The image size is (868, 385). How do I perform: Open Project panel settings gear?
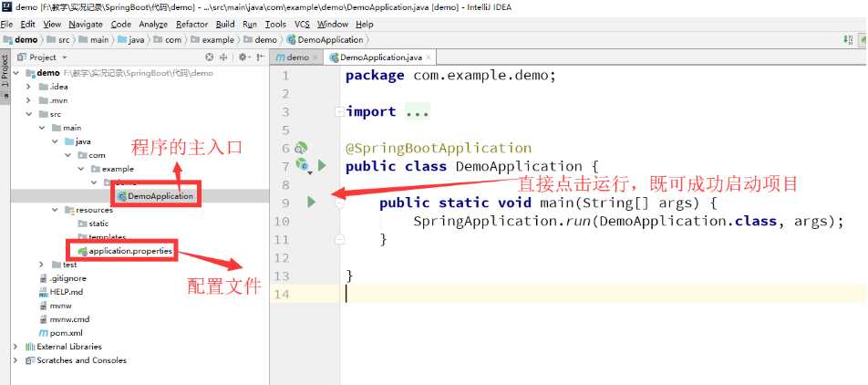pos(243,57)
